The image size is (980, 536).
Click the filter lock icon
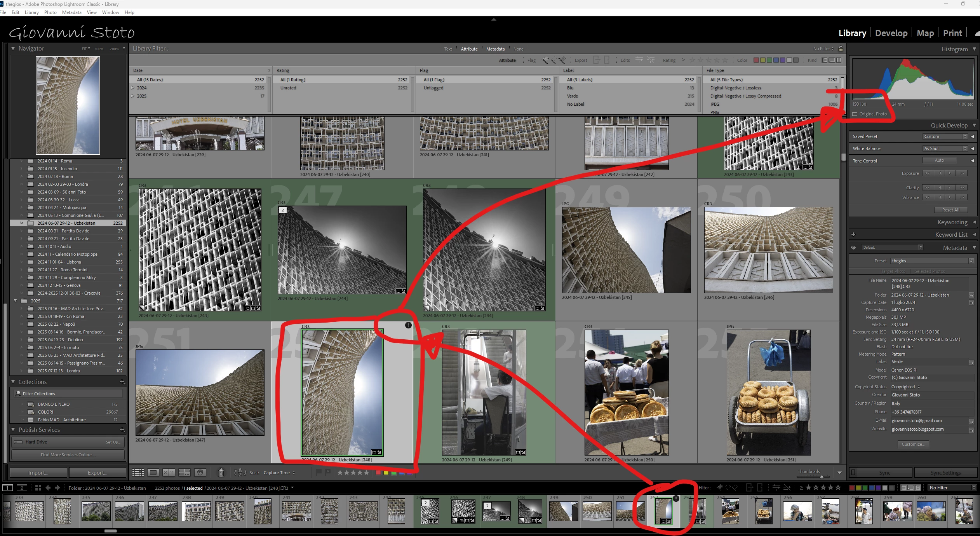[x=841, y=49]
